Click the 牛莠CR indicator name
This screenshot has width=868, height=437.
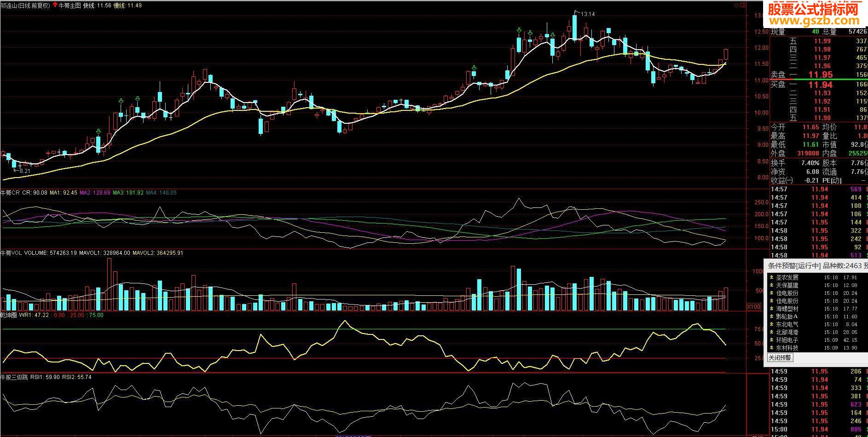tap(10, 193)
